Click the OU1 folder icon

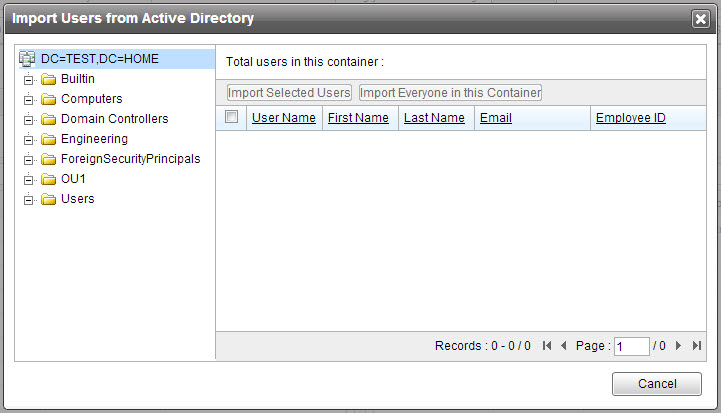point(48,179)
